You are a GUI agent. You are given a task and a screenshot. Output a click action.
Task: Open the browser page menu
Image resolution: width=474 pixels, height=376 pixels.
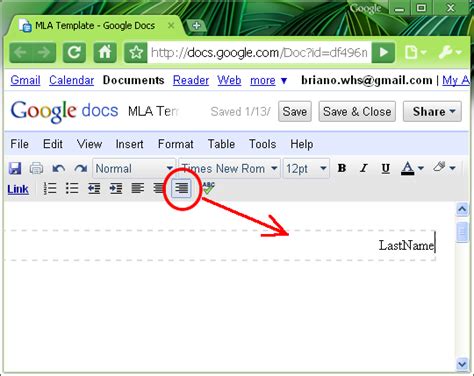click(415, 52)
